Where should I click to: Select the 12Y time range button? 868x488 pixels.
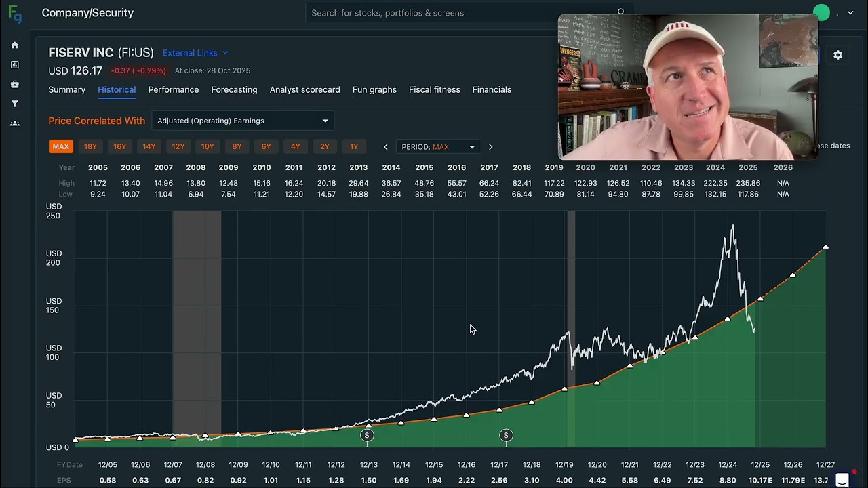[178, 146]
